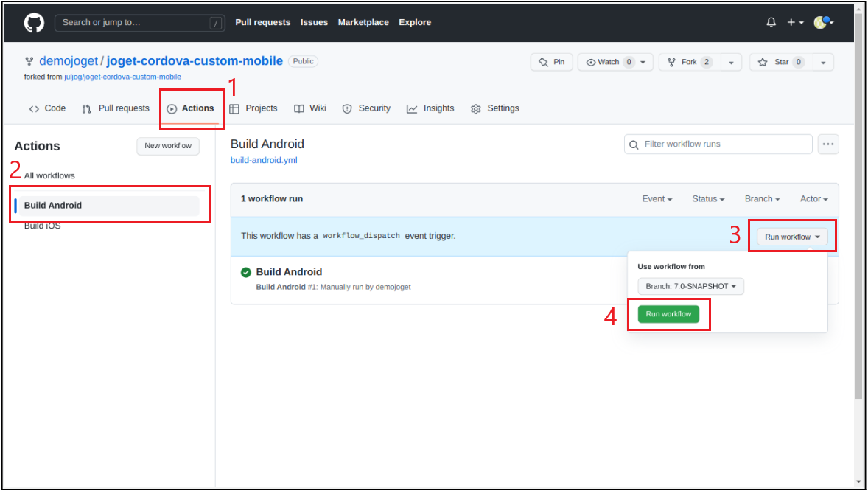
Task: Open the joget-cordova-custom-mobile repository link
Action: 195,61
